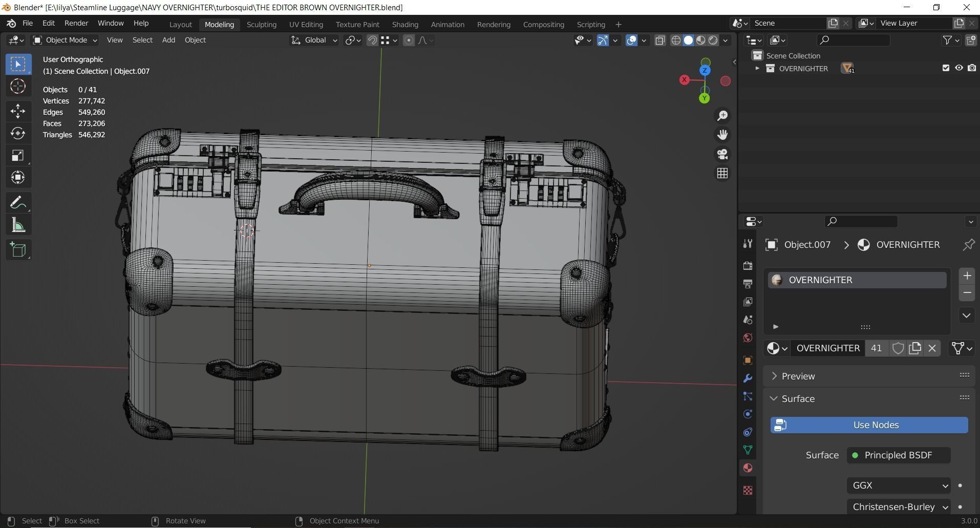This screenshot has height=528, width=980.
Task: Select the Add Cube tool
Action: click(x=18, y=250)
